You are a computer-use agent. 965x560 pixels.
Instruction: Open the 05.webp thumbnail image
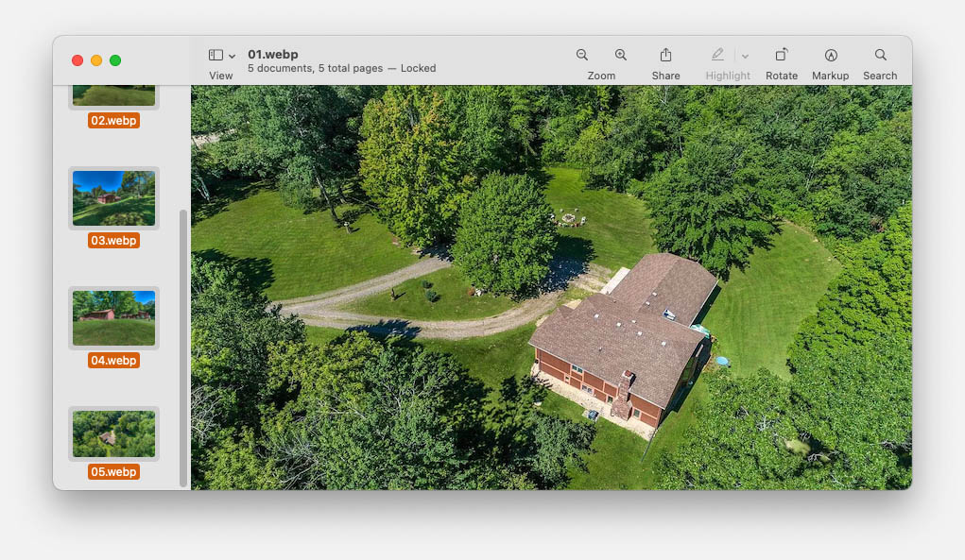[113, 433]
